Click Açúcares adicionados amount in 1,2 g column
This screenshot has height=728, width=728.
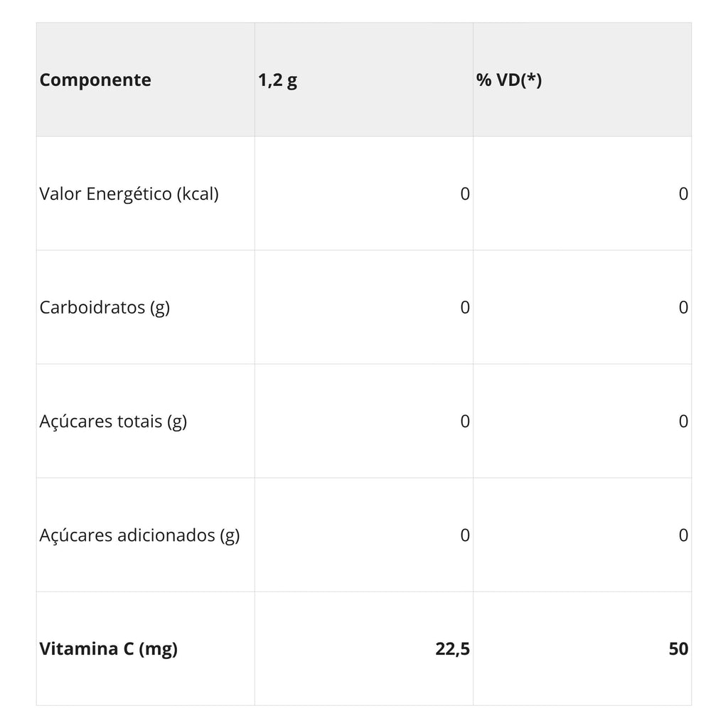tap(465, 535)
